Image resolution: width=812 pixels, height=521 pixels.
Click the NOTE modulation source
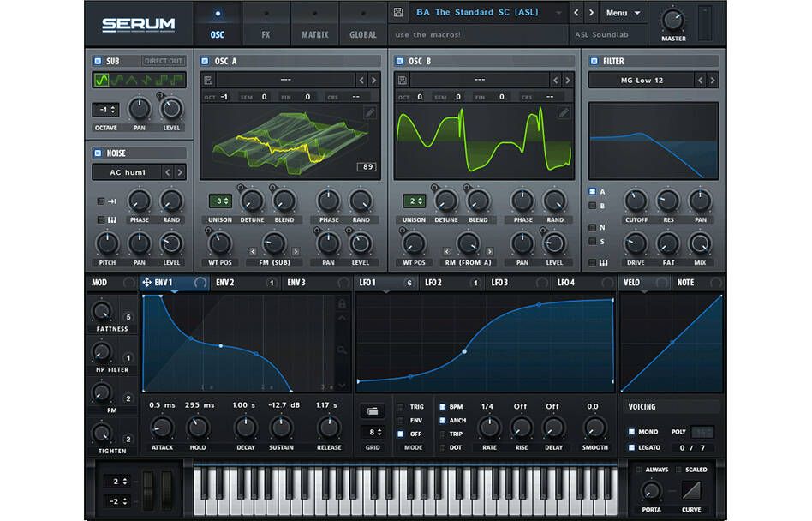point(699,282)
